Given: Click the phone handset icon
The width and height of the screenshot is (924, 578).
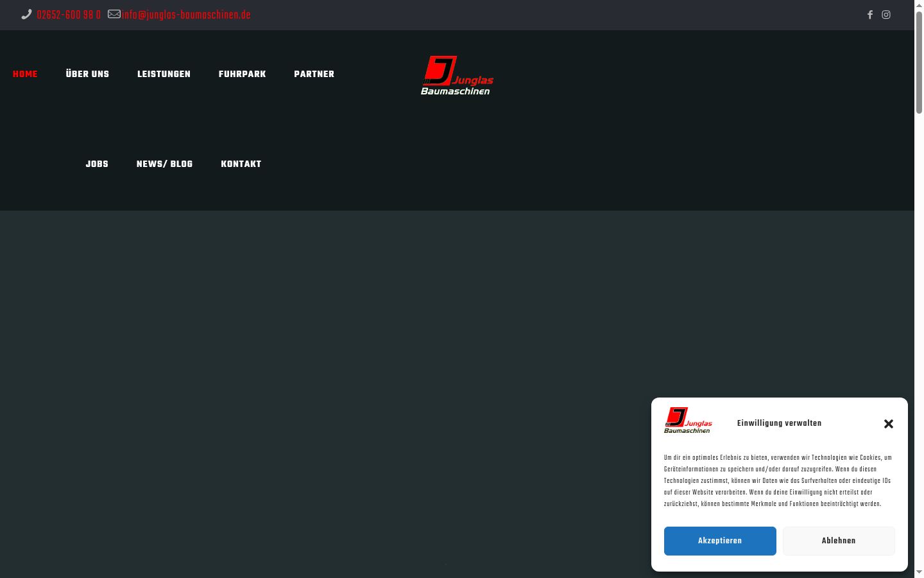Looking at the screenshot, I should [26, 14].
